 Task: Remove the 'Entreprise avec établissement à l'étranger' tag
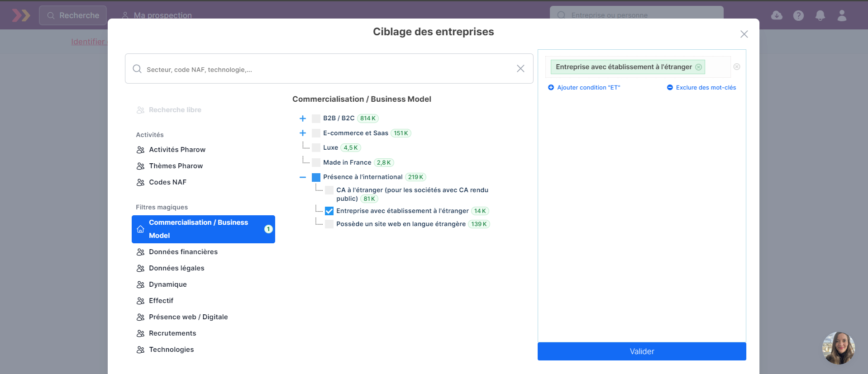(698, 67)
